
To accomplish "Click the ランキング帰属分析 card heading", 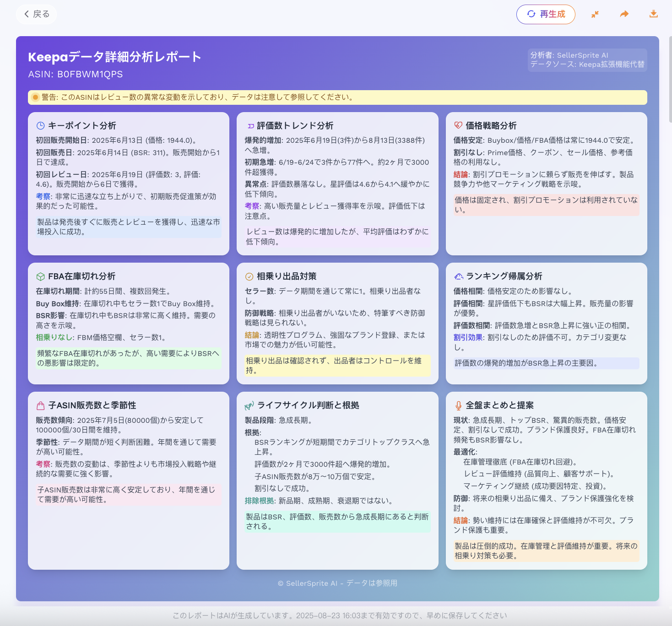I will click(x=504, y=276).
